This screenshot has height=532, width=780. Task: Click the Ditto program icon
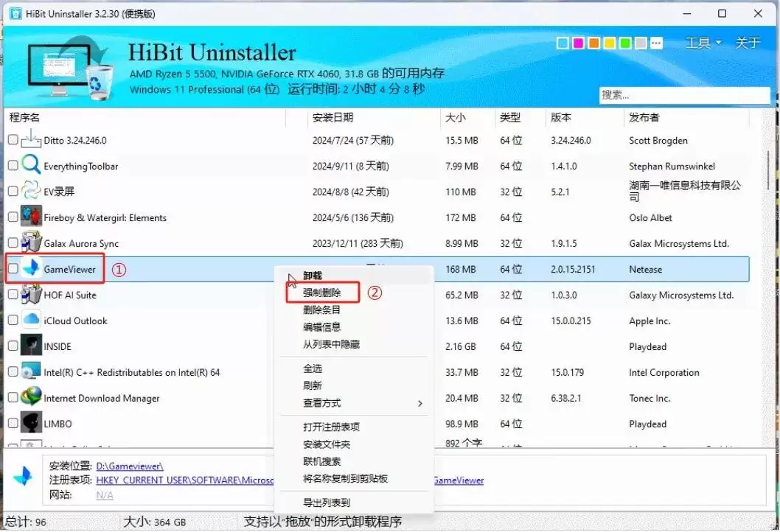pos(31,140)
